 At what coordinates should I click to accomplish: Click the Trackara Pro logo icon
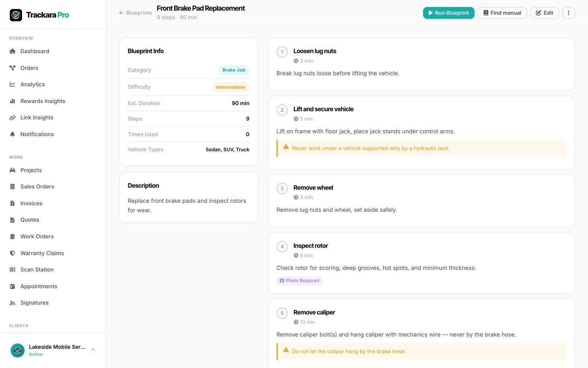point(16,15)
